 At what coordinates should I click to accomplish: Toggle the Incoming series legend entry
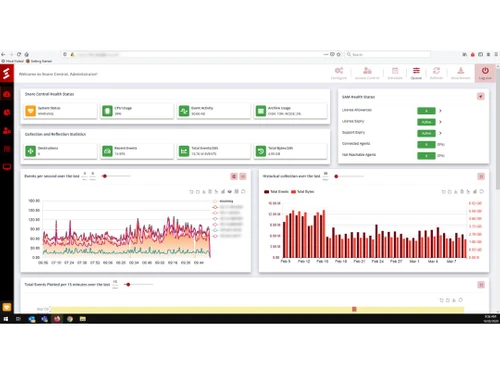tap(223, 201)
